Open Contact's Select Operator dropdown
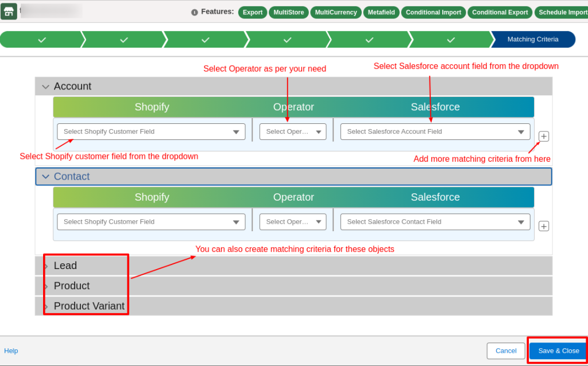 293,222
